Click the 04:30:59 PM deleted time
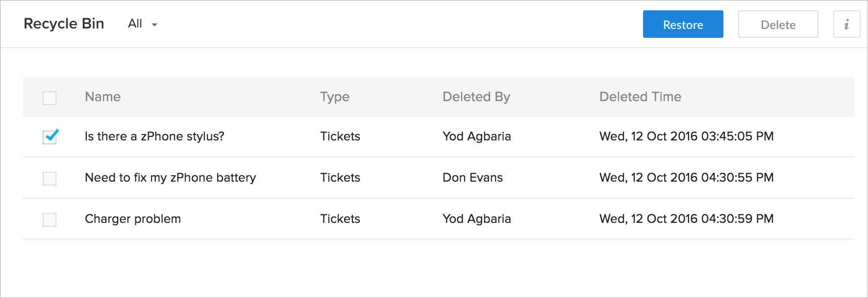 click(x=686, y=219)
